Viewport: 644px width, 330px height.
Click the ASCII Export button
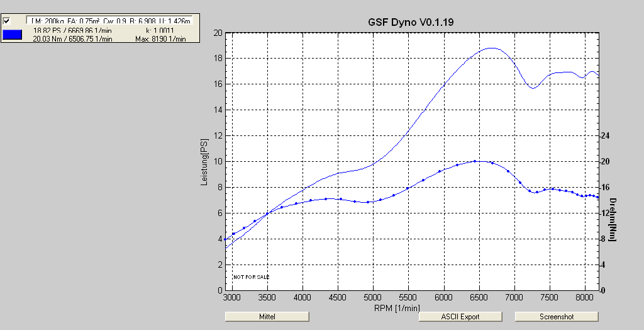[460, 317]
